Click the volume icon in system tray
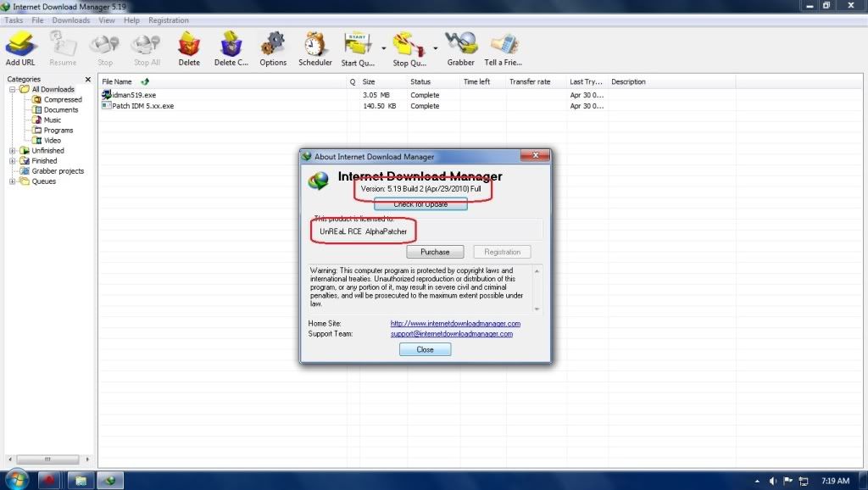 click(773, 482)
